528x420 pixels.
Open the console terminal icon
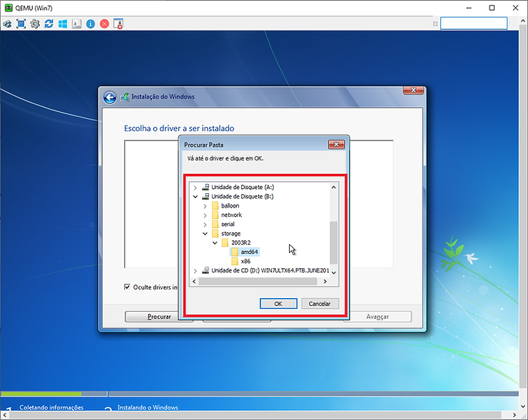pyautogui.click(x=76, y=24)
